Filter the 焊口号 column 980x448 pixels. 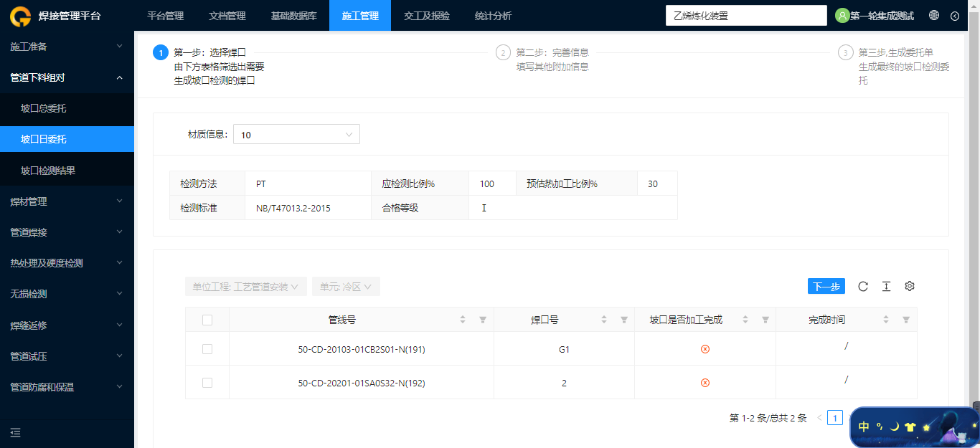624,320
